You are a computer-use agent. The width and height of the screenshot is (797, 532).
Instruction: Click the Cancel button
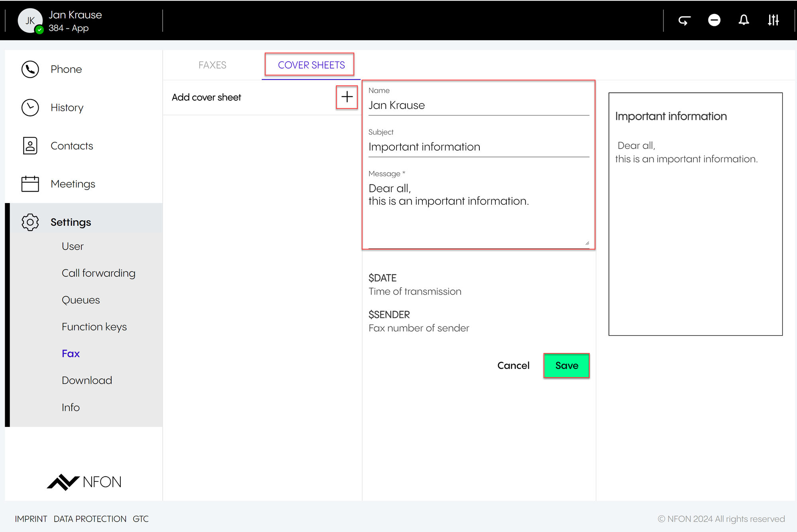click(x=513, y=366)
